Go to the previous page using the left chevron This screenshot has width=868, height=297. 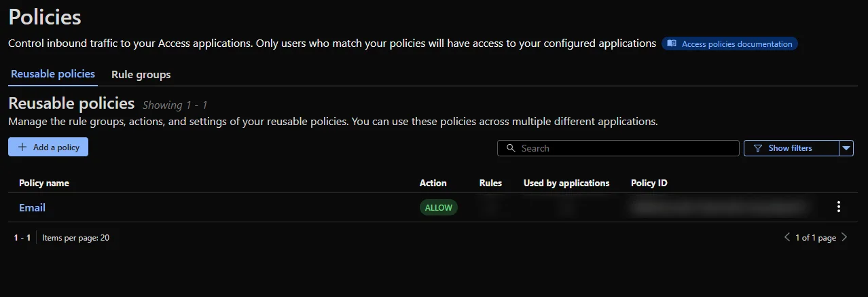787,237
